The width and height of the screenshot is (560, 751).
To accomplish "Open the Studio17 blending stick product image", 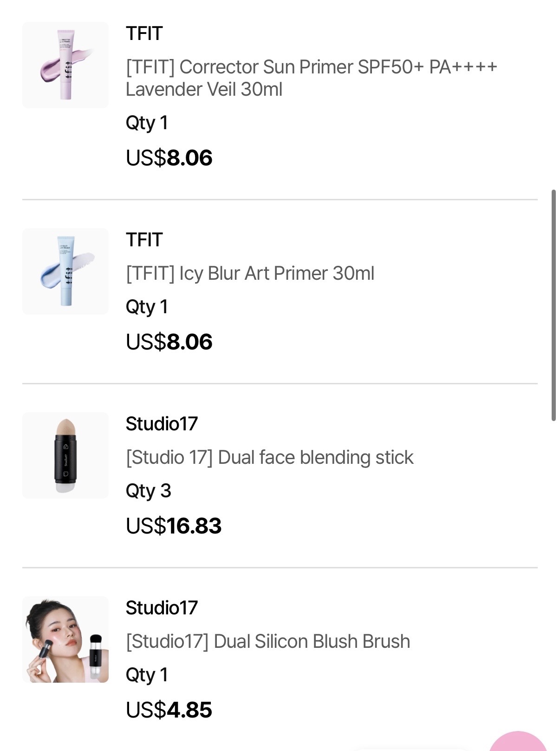I will pyautogui.click(x=65, y=455).
